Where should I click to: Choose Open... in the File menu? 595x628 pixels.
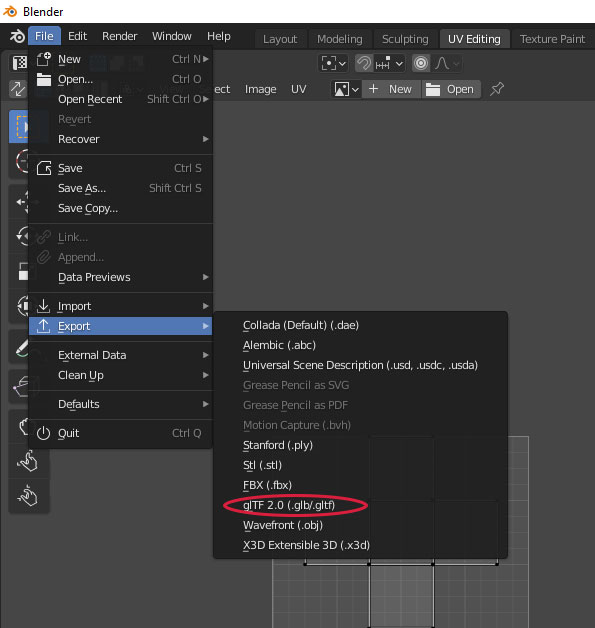tap(121, 79)
